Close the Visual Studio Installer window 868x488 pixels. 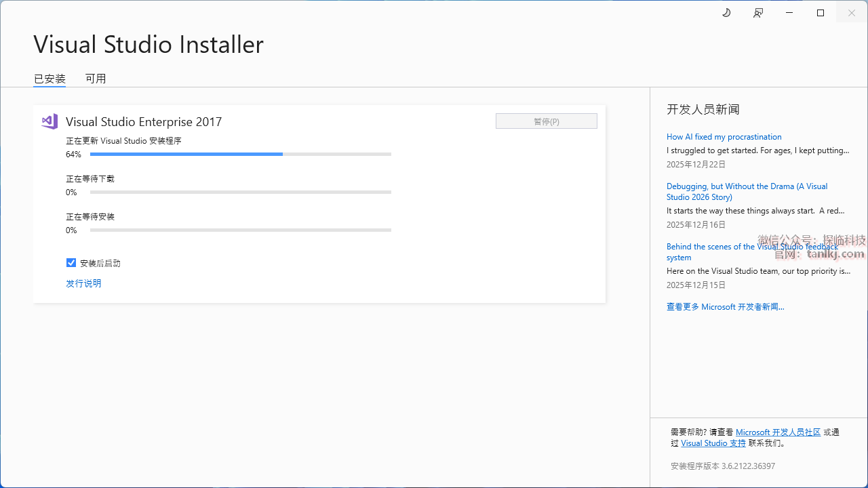tap(852, 13)
